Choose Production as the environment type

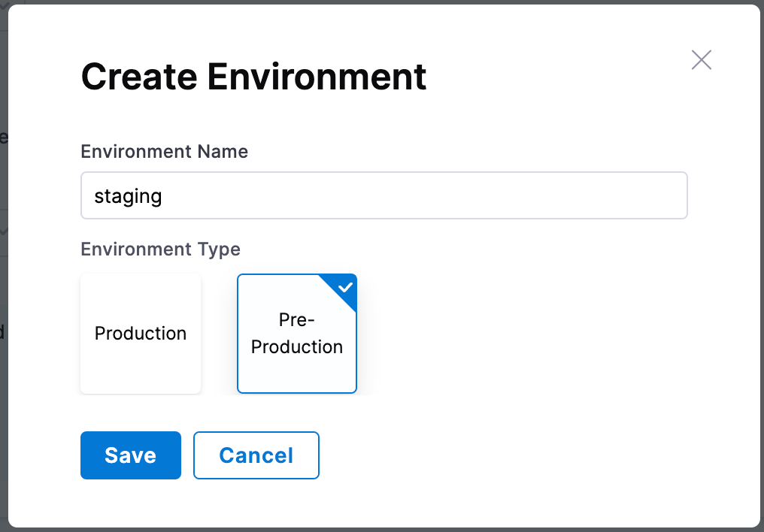pyautogui.click(x=141, y=333)
